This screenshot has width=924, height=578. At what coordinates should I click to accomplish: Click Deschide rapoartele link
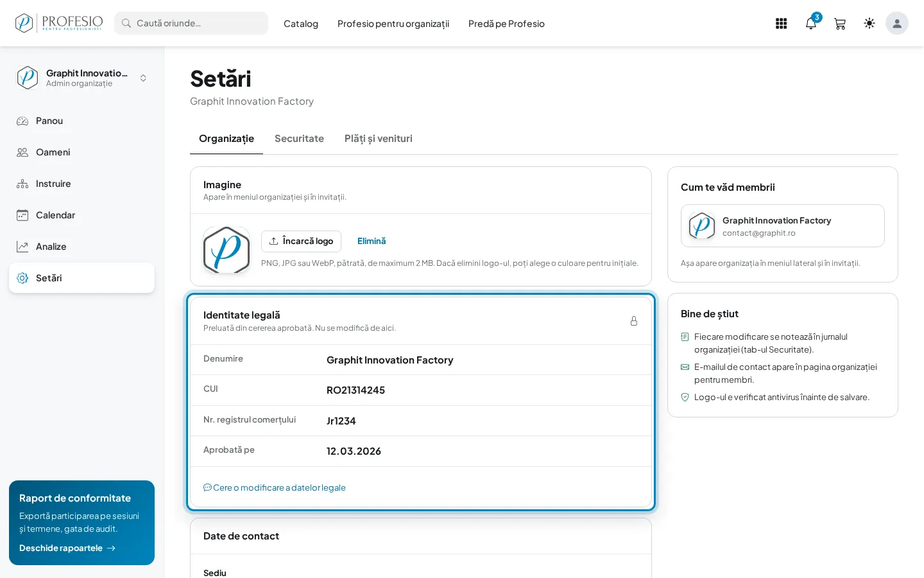click(67, 548)
